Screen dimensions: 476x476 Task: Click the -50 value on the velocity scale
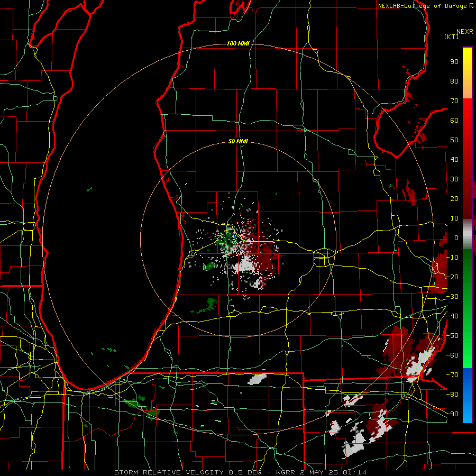pos(452,336)
